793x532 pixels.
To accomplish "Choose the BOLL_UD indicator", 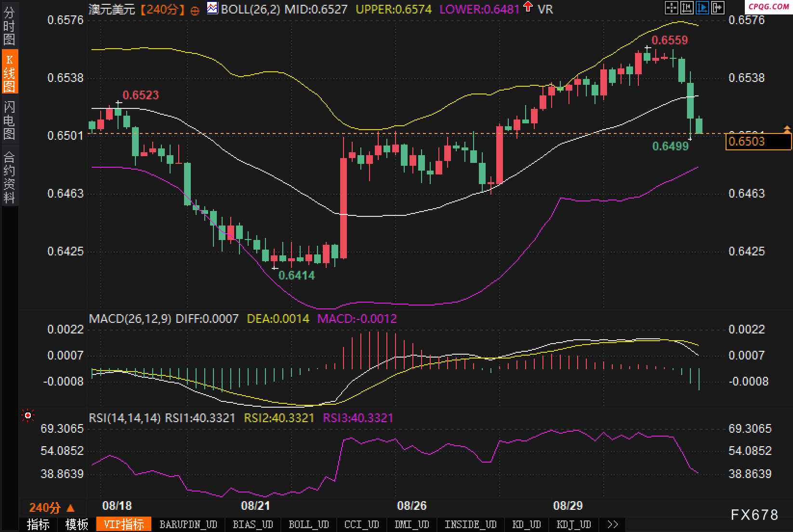I will click(x=308, y=524).
